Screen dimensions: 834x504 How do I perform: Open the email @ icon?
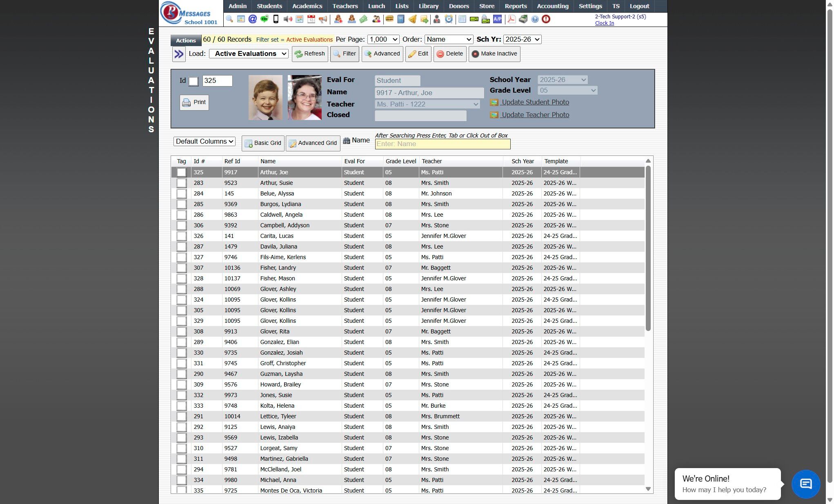[x=253, y=19]
